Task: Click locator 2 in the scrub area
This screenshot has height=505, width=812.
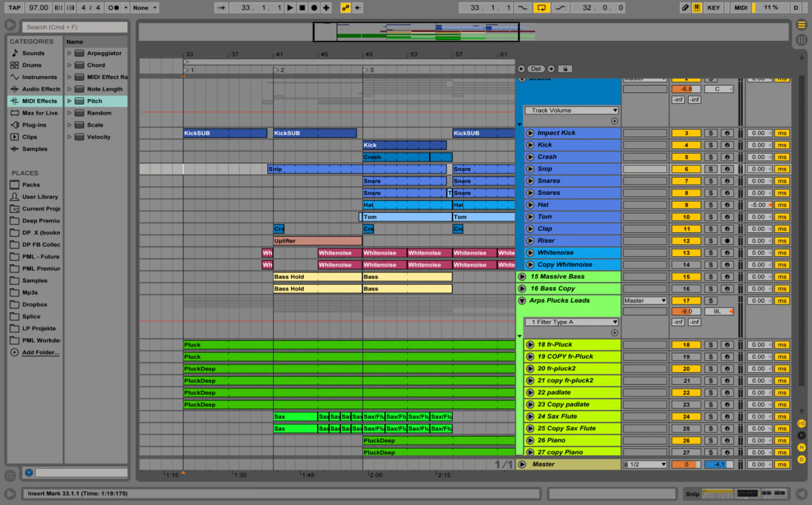Action: coord(279,70)
